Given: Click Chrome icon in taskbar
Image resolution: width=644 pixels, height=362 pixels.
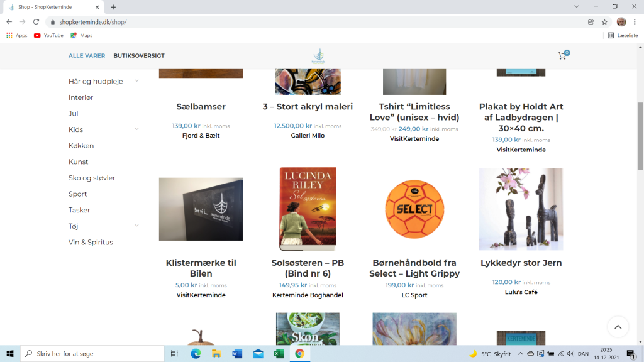Looking at the screenshot, I should click(299, 353).
